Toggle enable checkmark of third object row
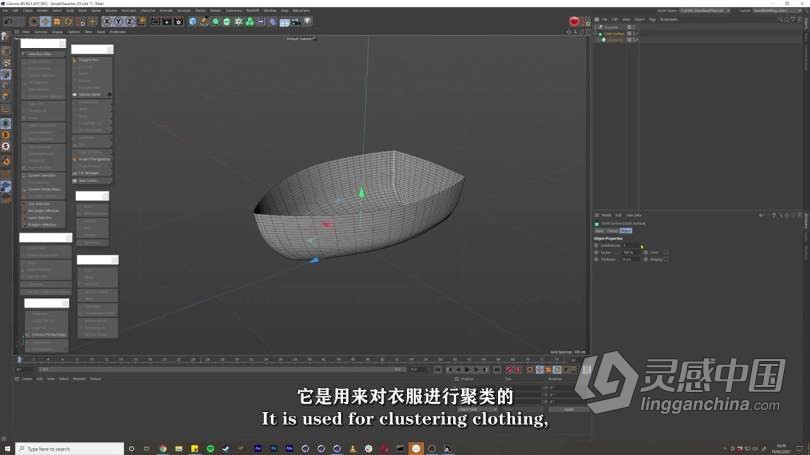810x455 pixels. 636,40
